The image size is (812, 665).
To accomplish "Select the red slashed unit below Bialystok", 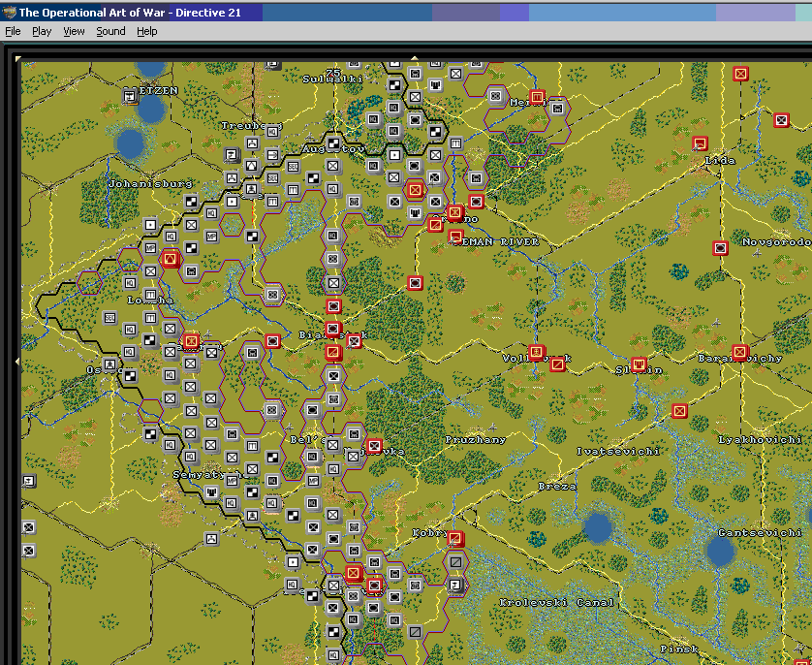I will [x=333, y=353].
